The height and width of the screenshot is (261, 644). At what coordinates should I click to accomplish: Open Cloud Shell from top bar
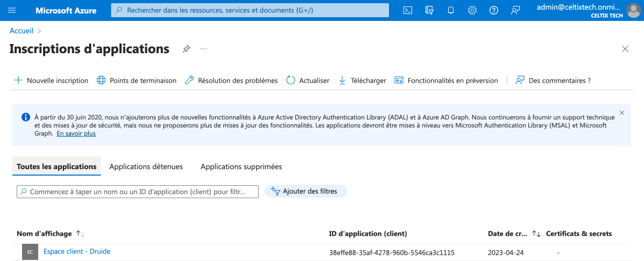click(x=407, y=10)
